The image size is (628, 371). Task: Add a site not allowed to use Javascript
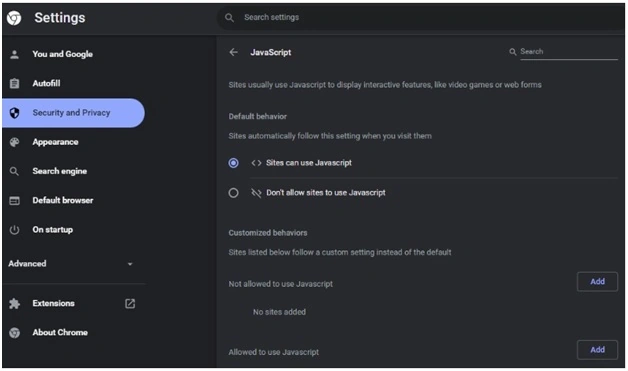(597, 282)
